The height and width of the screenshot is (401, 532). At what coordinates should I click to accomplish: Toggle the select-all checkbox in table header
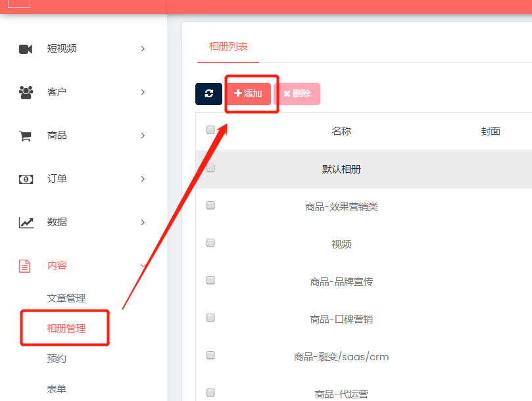210,130
